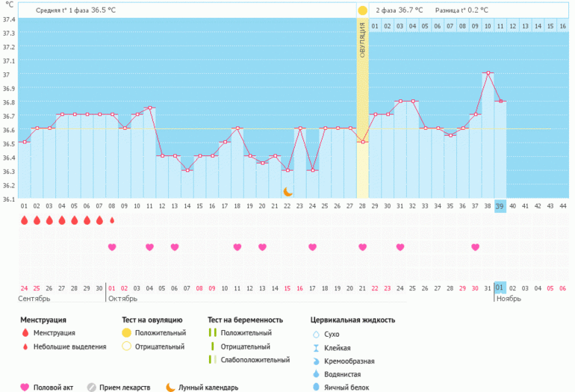Click the Менструация red drop legend icon
This screenshot has width=575, height=392.
[x=25, y=332]
